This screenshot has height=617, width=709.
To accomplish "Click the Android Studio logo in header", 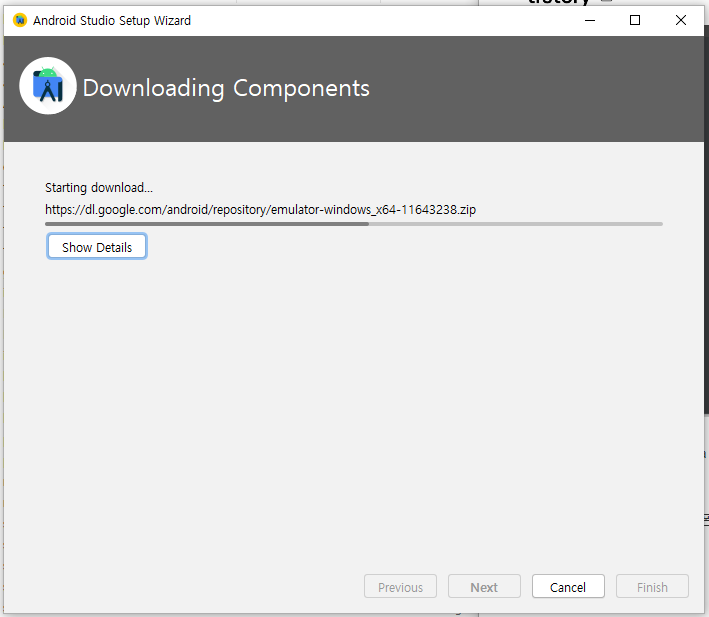I will (x=48, y=86).
